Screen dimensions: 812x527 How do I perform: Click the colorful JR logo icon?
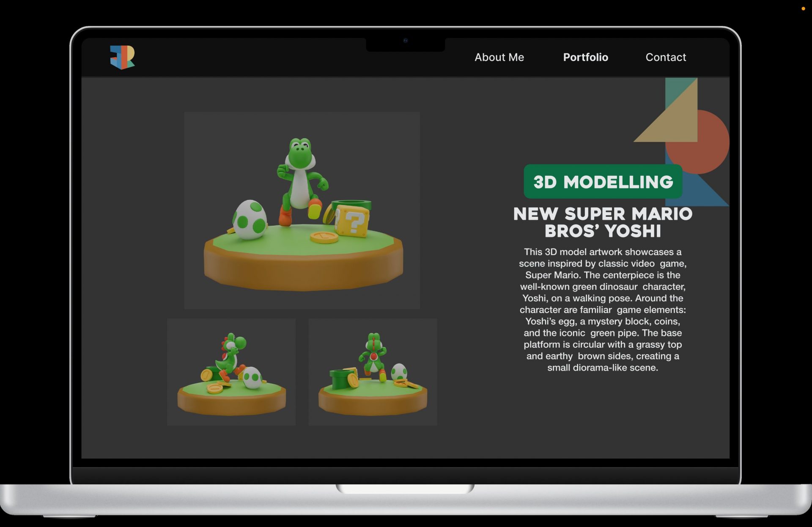coord(122,57)
